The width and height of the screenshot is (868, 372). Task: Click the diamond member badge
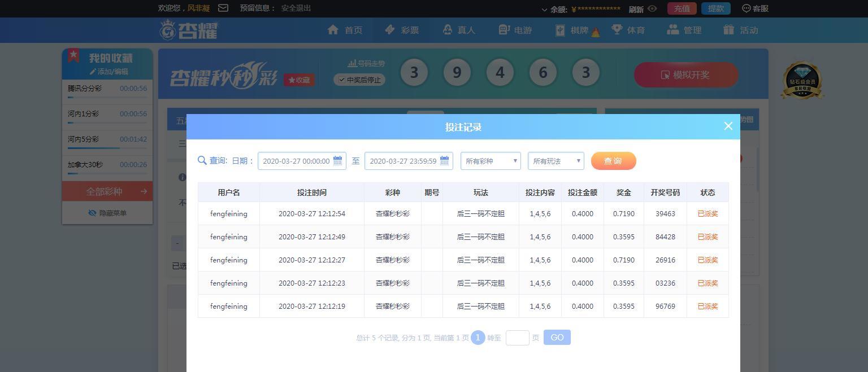802,80
